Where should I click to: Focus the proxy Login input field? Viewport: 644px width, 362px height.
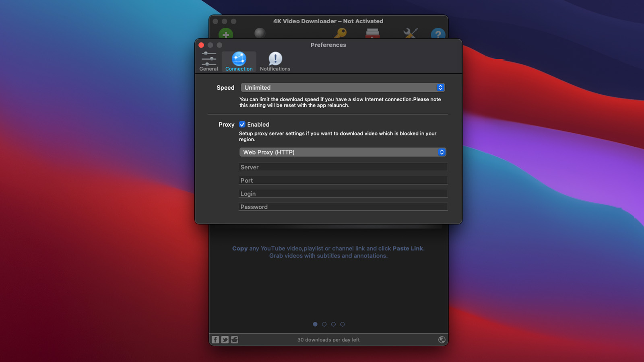pos(343,193)
